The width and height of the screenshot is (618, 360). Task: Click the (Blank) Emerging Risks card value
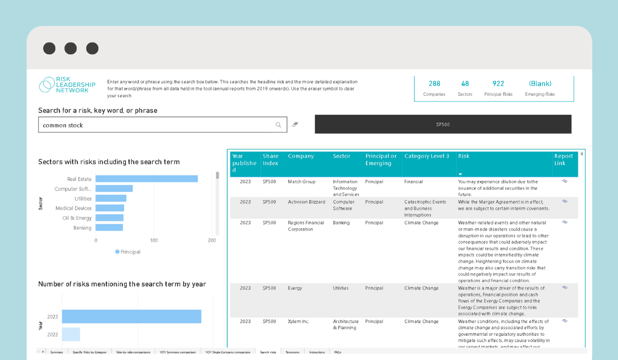(x=540, y=84)
